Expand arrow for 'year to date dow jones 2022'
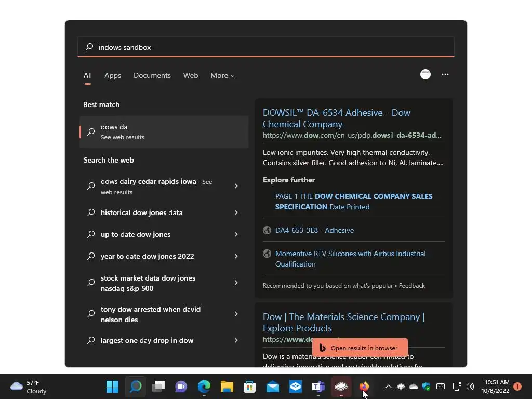Screen dimensions: 532x399 pos(236,256)
